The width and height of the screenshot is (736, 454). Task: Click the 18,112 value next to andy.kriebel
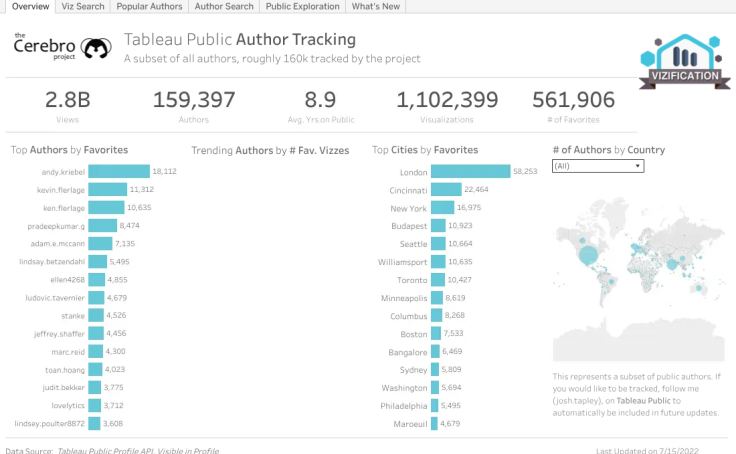pos(164,171)
